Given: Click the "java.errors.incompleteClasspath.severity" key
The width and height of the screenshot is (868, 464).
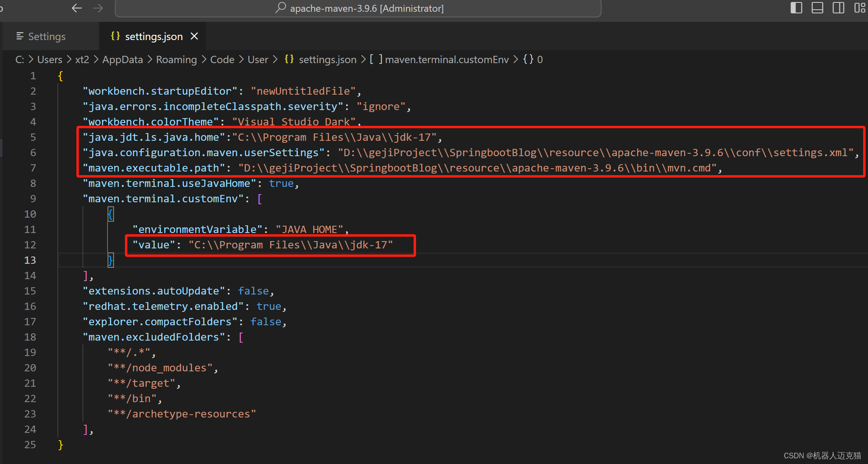Looking at the screenshot, I should 213,107.
